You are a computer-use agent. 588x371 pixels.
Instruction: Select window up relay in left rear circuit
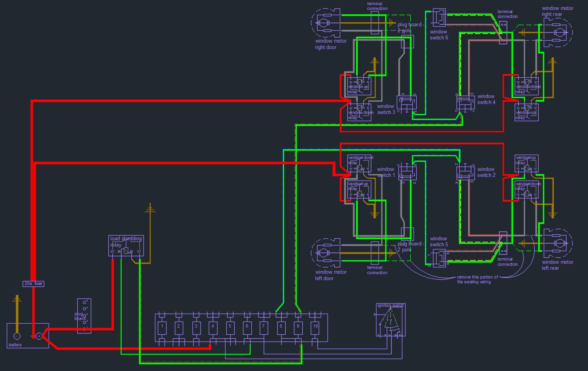(527, 164)
